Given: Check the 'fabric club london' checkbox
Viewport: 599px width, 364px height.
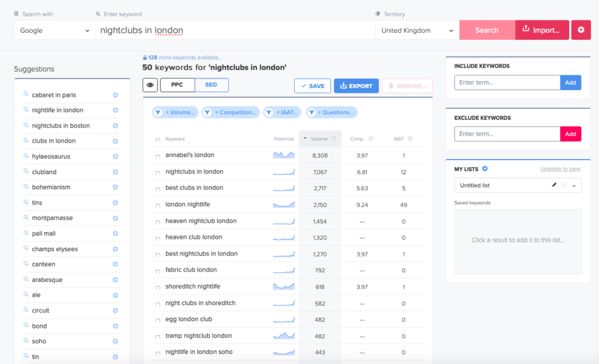Looking at the screenshot, I should point(158,271).
